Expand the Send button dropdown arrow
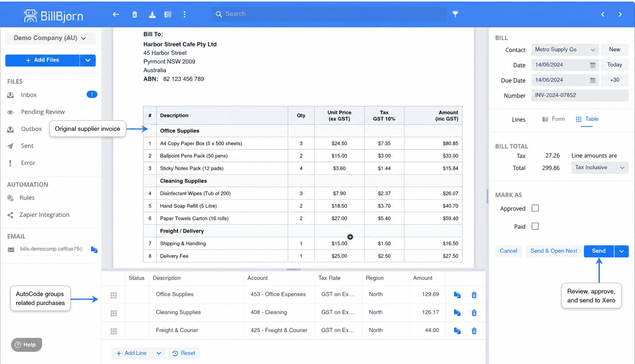This screenshot has width=635, height=364. pos(621,251)
